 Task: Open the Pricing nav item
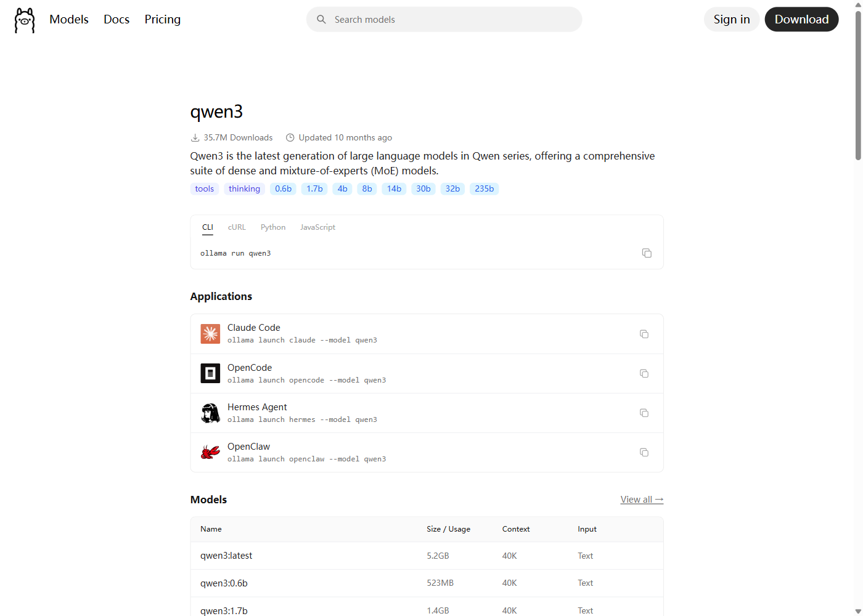pos(163,20)
